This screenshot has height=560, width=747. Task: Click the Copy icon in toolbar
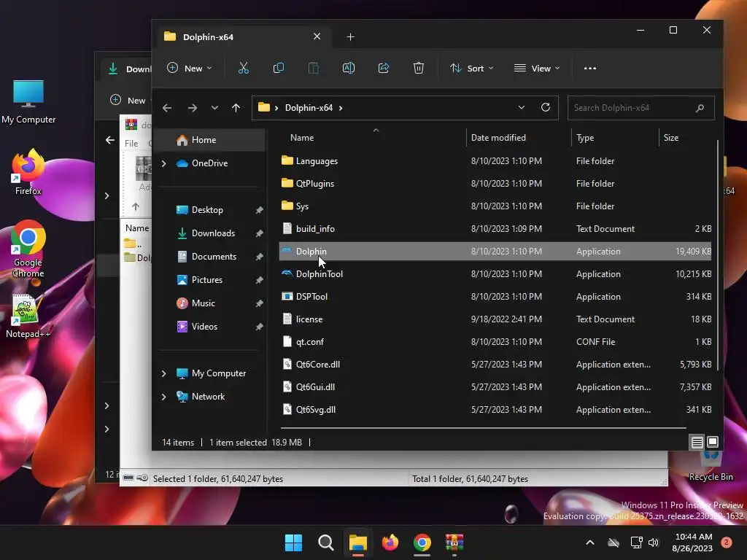click(x=278, y=68)
